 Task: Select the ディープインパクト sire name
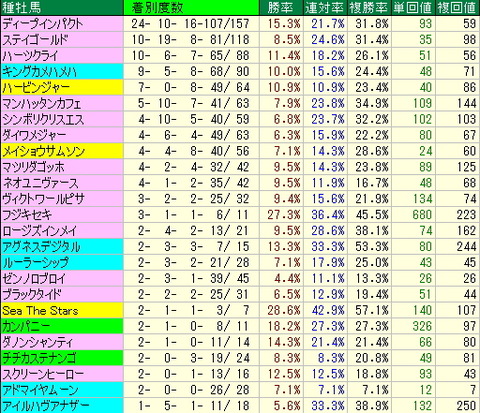point(43,24)
